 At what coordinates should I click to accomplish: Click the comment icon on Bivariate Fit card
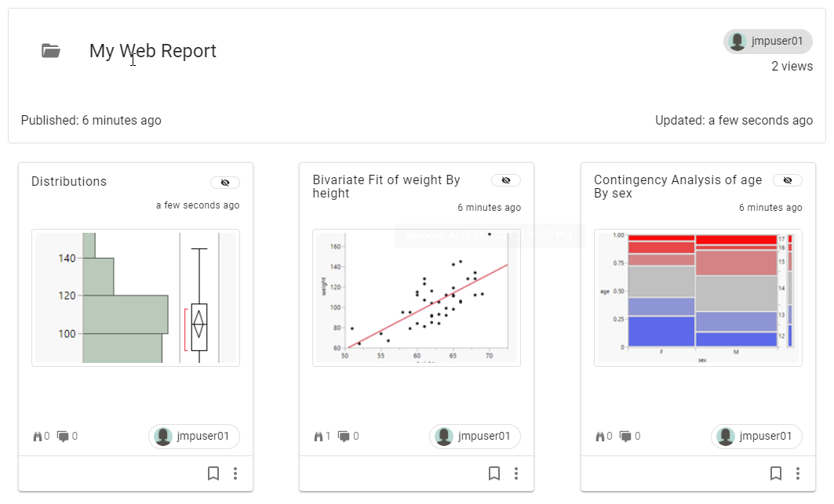pos(342,436)
